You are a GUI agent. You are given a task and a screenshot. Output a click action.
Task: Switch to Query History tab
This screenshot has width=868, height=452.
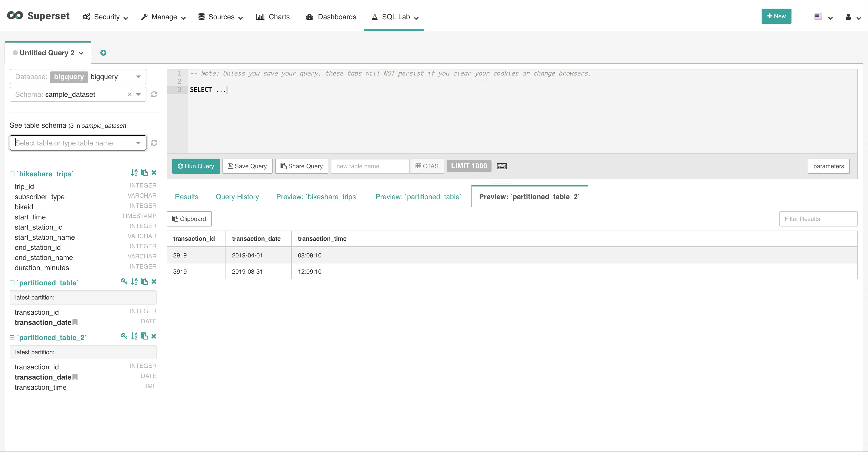click(x=237, y=197)
